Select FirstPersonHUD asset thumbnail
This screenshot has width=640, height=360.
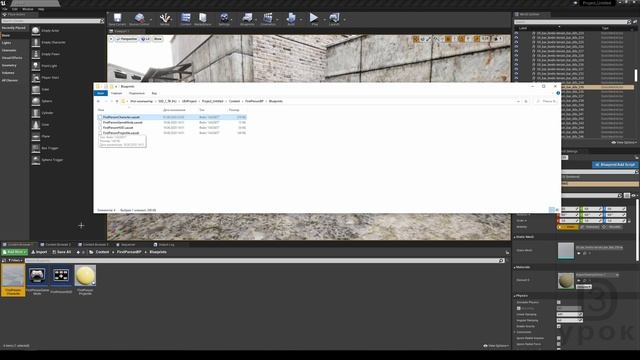61,280
